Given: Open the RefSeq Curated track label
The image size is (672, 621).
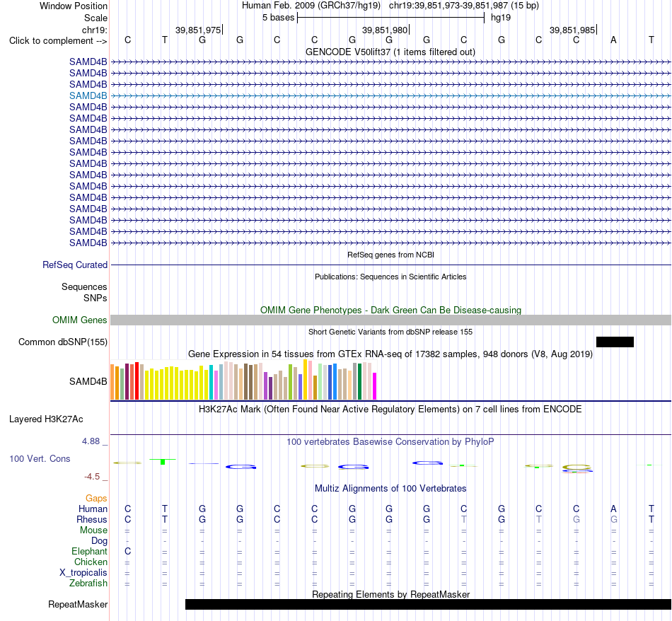Looking at the screenshot, I should (x=75, y=265).
